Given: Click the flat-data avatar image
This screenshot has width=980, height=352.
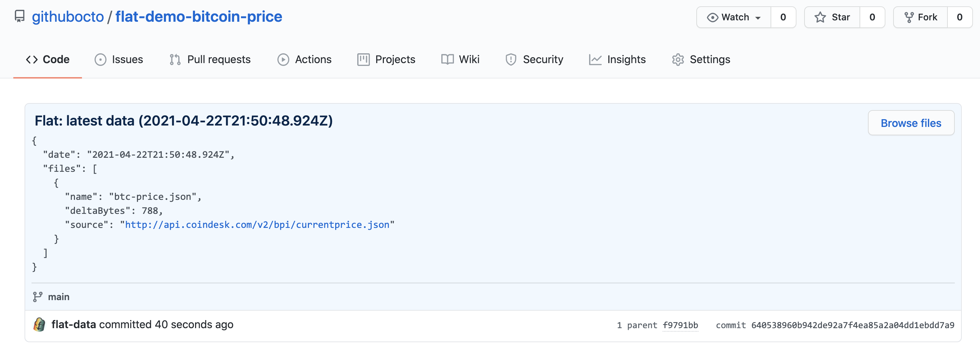Looking at the screenshot, I should [x=39, y=325].
